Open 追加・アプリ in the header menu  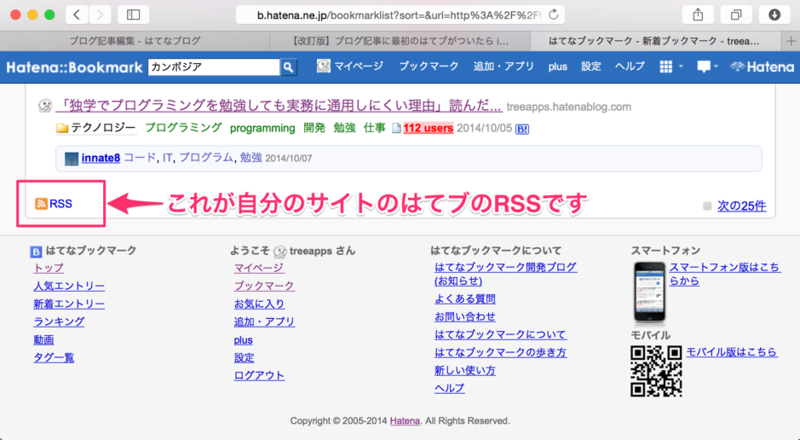(504, 66)
